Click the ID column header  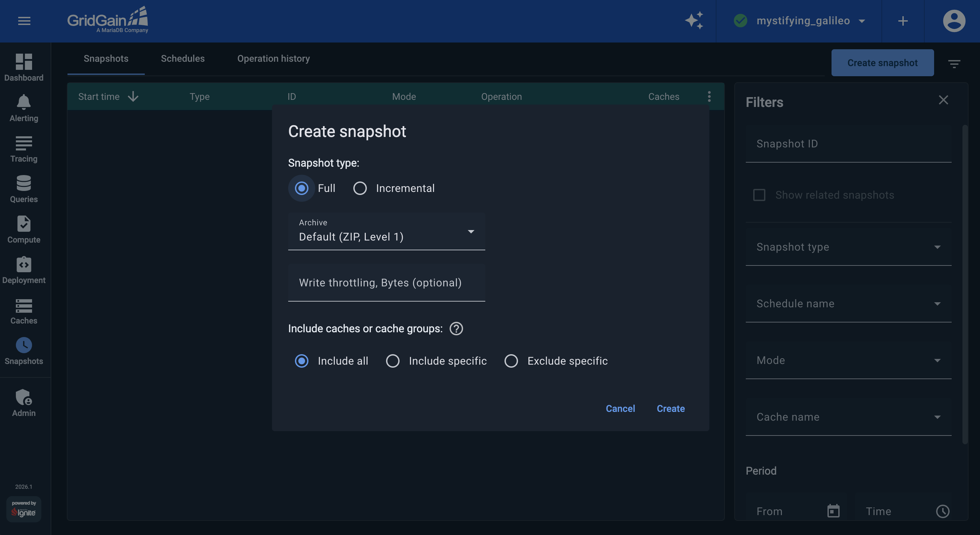click(x=292, y=96)
